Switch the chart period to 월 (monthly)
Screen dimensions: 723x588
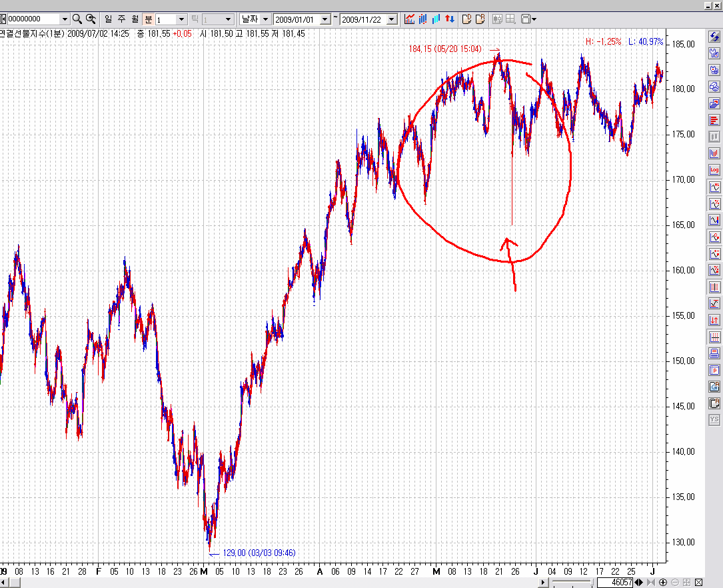(135, 19)
